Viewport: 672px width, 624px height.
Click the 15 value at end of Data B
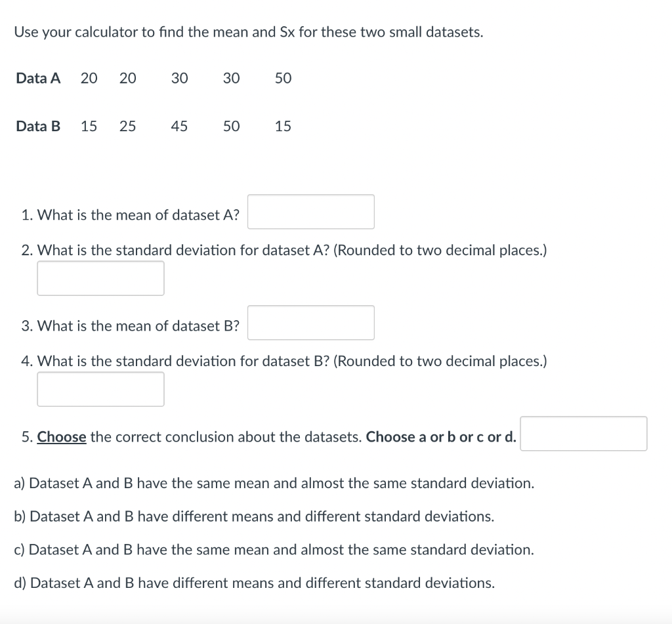[x=283, y=127]
